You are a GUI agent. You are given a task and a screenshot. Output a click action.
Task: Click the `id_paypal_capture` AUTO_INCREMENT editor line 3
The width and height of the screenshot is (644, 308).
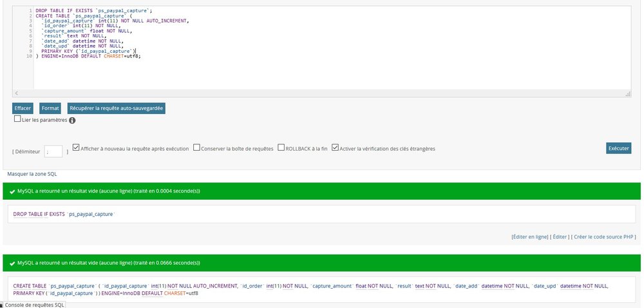(x=115, y=21)
